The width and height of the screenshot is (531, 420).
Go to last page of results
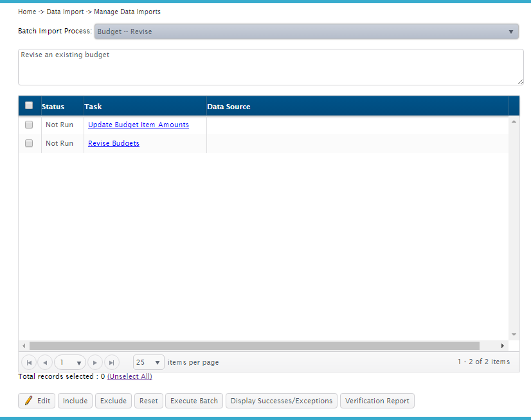click(x=111, y=362)
